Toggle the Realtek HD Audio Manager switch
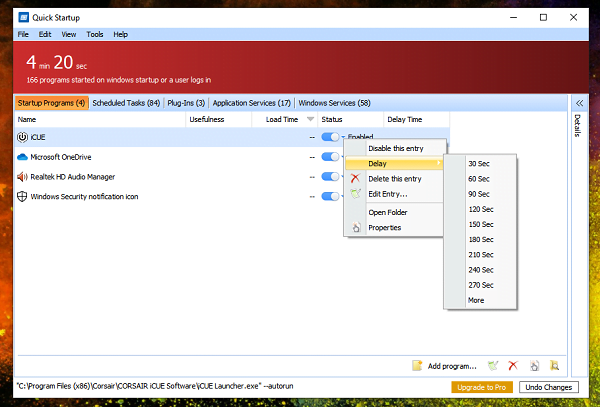 click(x=330, y=176)
